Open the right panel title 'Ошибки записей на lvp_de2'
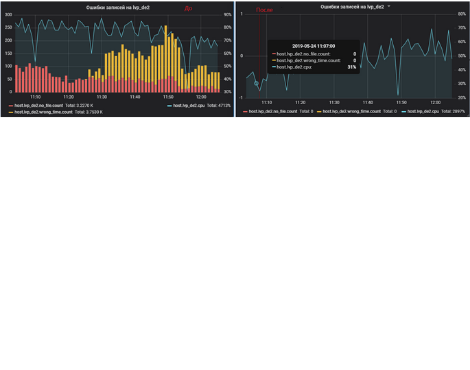The width and height of the screenshot is (470, 370). 352,7
